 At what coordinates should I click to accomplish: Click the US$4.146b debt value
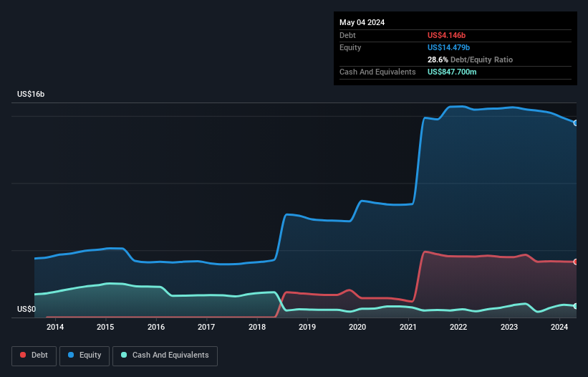pos(446,35)
